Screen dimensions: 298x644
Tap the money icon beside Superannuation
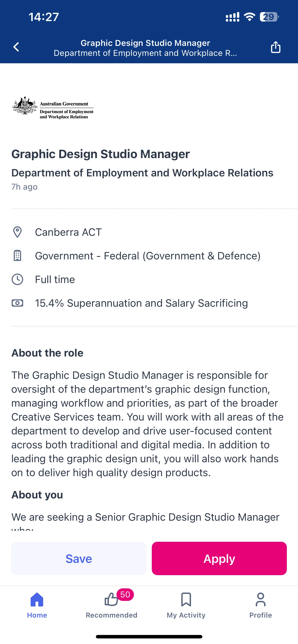17,303
